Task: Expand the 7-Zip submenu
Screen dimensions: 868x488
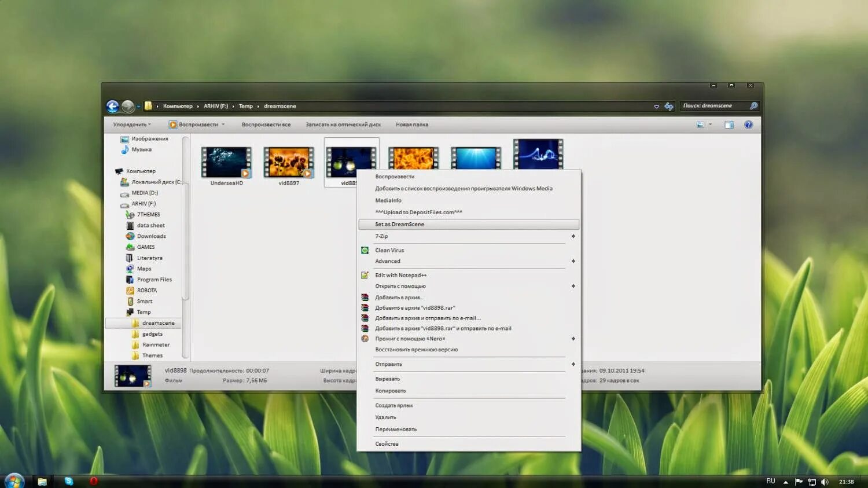Action: 573,236
